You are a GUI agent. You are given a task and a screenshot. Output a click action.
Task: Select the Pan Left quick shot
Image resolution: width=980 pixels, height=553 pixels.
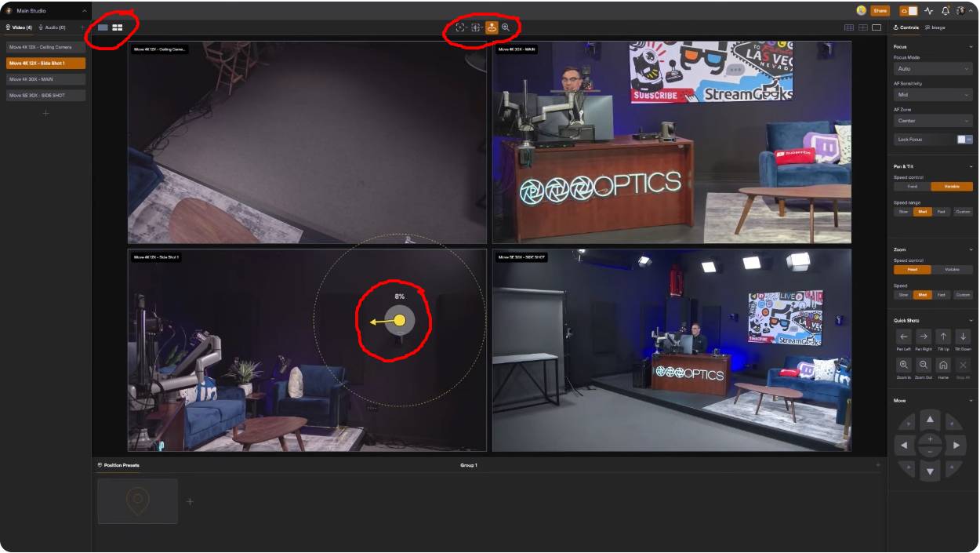[x=904, y=337]
